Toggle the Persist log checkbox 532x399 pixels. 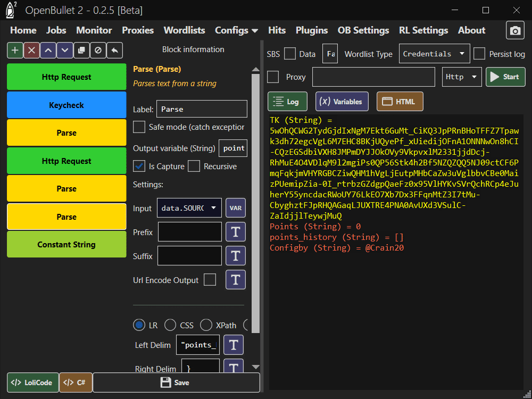tap(479, 54)
